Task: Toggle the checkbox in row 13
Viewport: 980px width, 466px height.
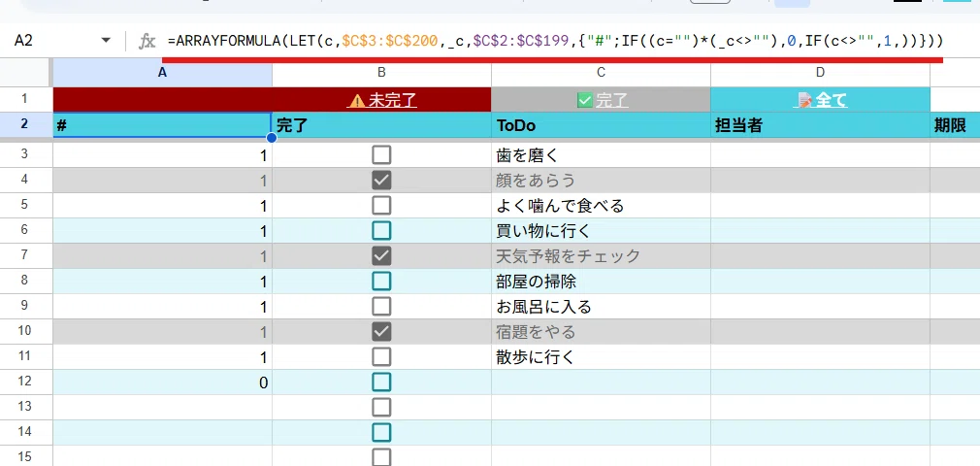Action: (381, 407)
